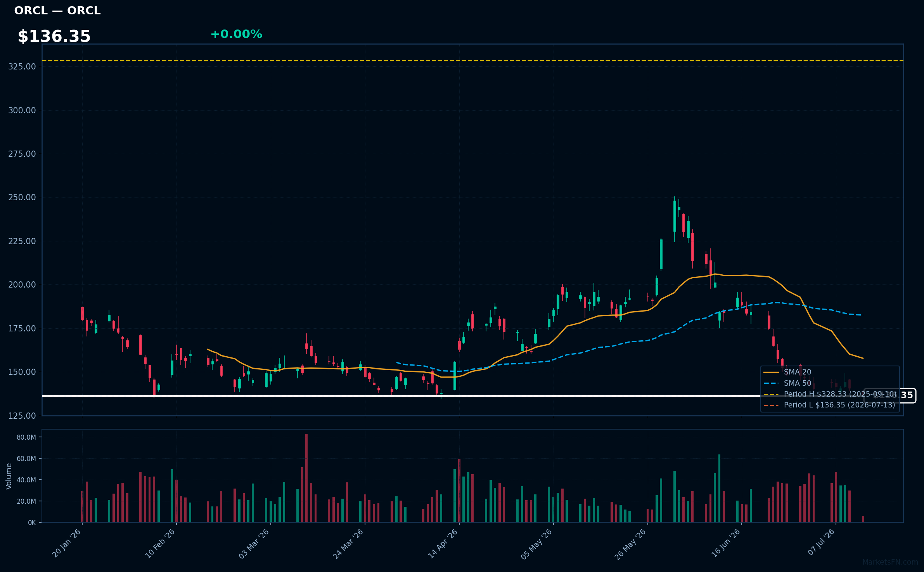
Task: Click the Period L $136.35 legend entry
Action: (829, 405)
